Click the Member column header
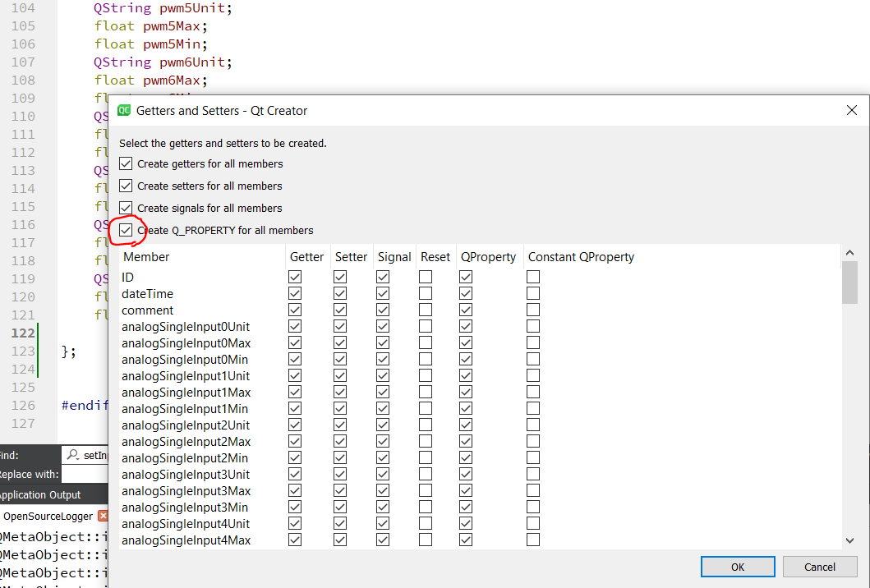 202,257
